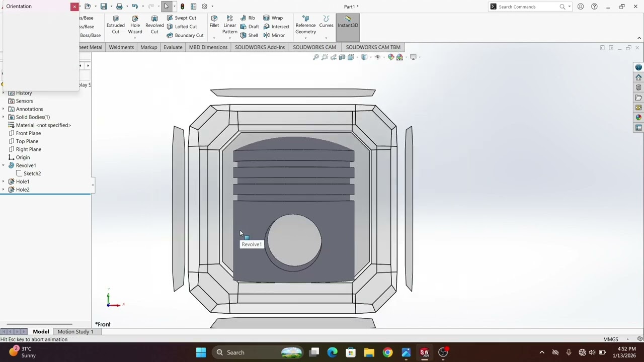The image size is (644, 362).
Task: Open the Options gear icon
Action: click(205, 7)
